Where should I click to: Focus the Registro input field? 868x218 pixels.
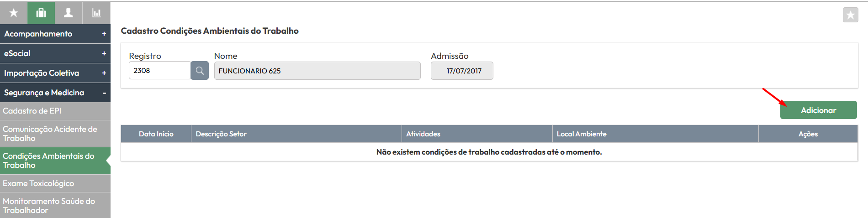(x=160, y=71)
